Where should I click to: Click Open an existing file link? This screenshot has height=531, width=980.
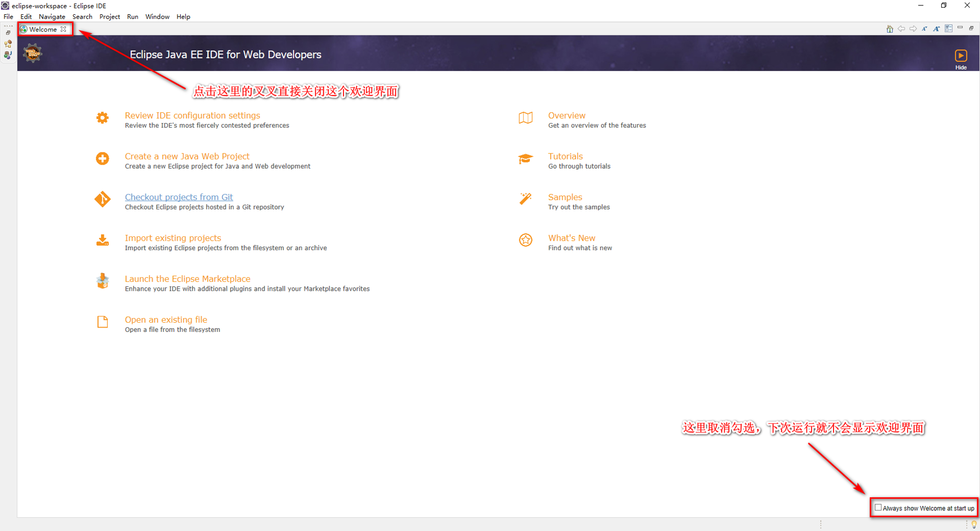pyautogui.click(x=166, y=319)
